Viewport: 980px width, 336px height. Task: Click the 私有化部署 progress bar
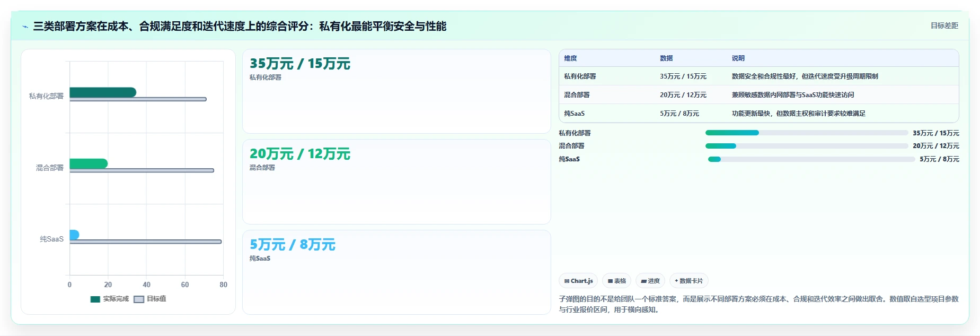[807, 133]
